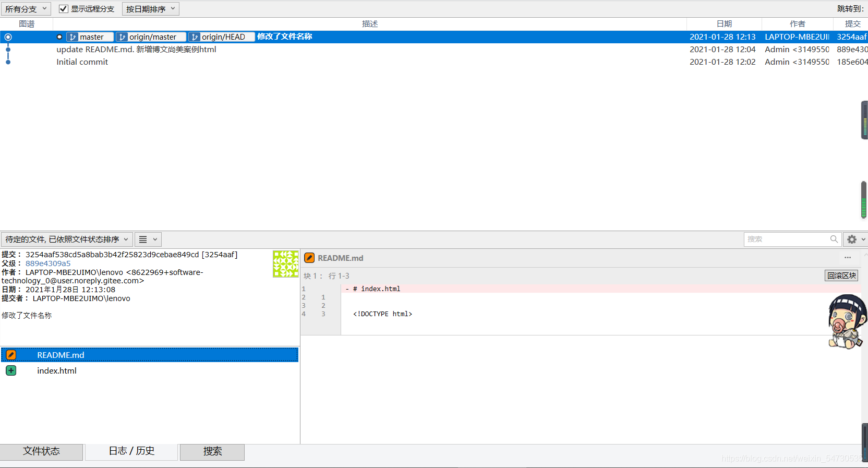
Task: Click the 图谱 column header
Action: [x=27, y=24]
